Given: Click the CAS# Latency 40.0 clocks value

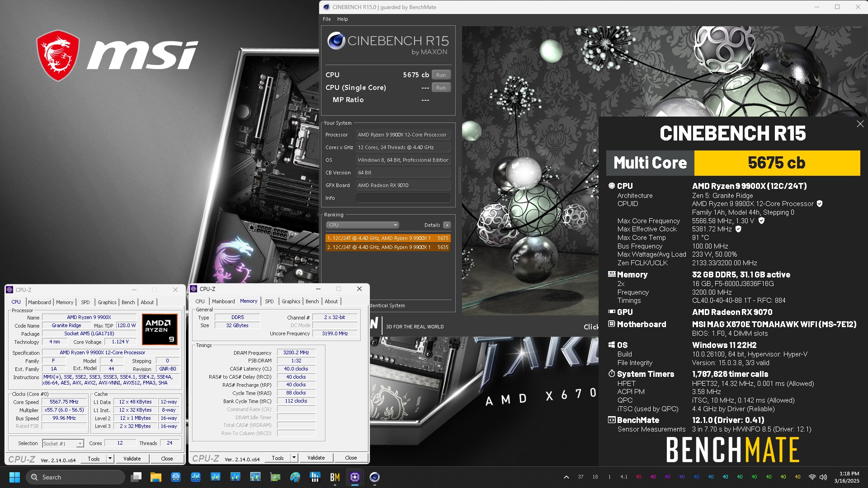Looking at the screenshot, I should tap(296, 369).
